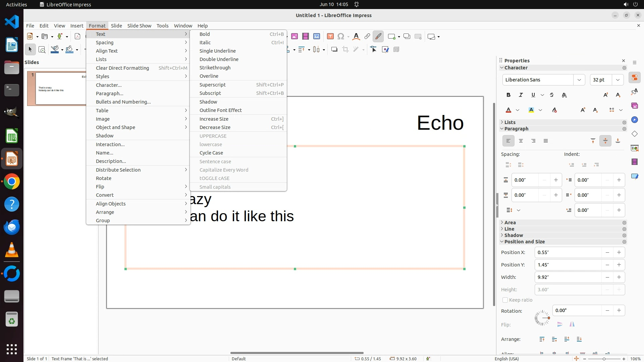
Task: Open the font size 32 pt dropdown
Action: [618, 80]
